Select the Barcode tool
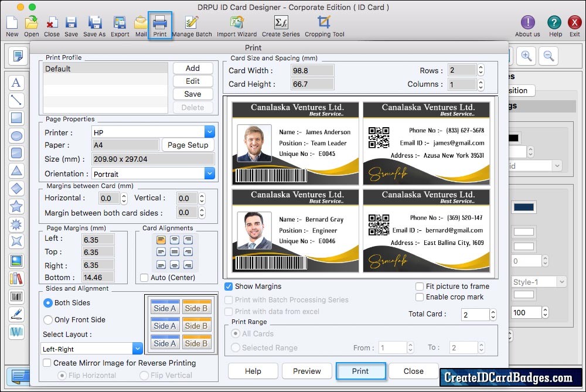The width and height of the screenshot is (586, 392). (x=16, y=296)
